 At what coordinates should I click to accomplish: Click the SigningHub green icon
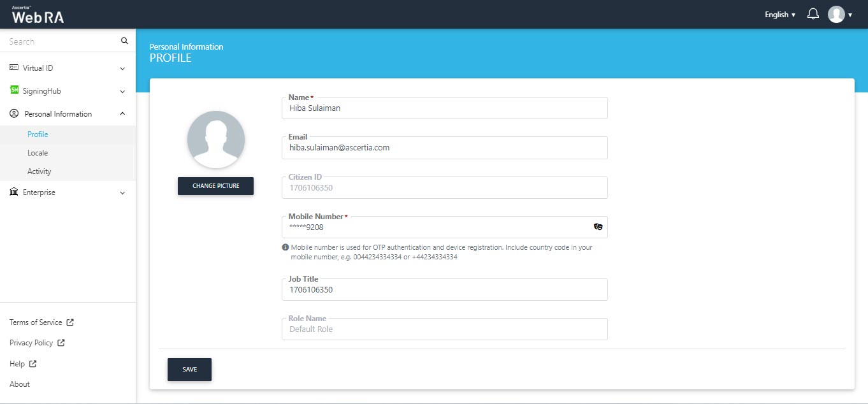coord(14,90)
